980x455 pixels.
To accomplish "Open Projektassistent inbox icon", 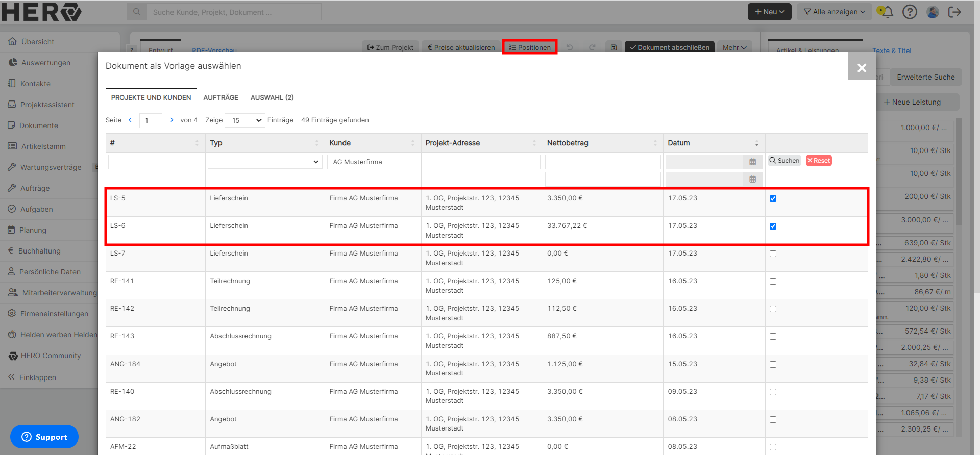I will click(x=12, y=105).
